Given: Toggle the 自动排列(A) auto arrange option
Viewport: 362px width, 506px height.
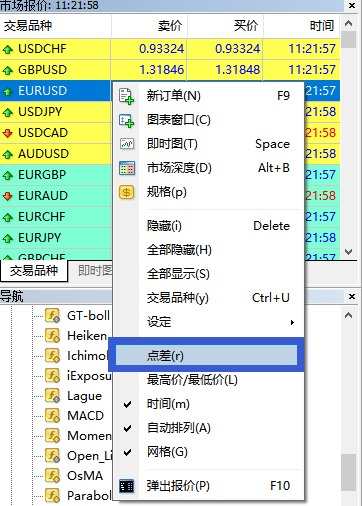Looking at the screenshot, I should 208,428.
